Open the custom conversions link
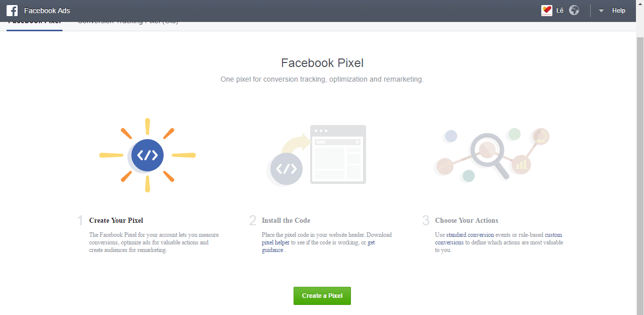The height and width of the screenshot is (315, 644). pyautogui.click(x=554, y=235)
